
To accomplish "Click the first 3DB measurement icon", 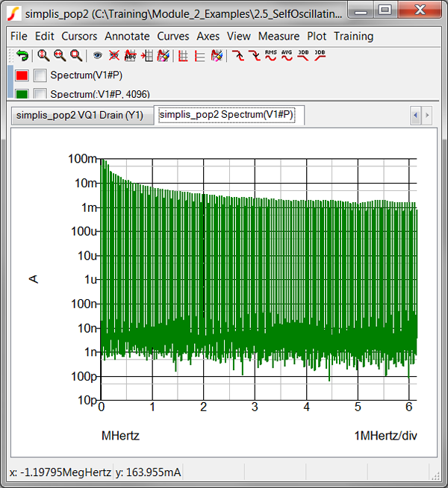I will click(x=303, y=55).
